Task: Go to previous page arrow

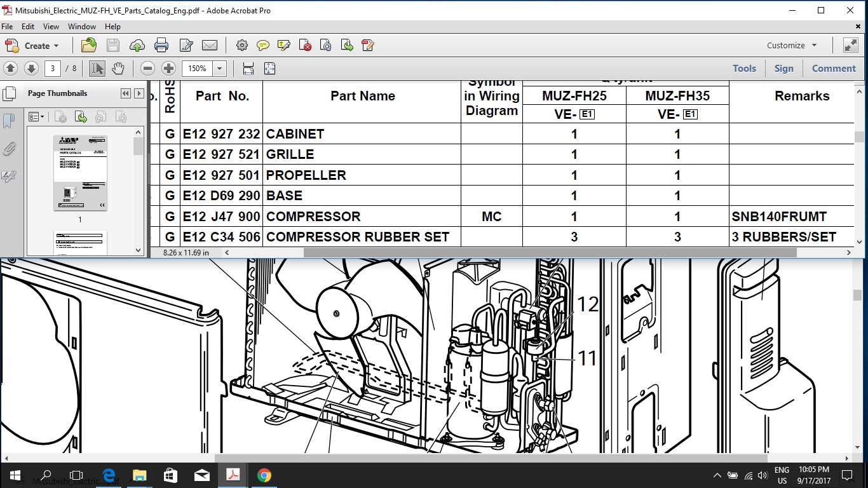Action: 10,68
